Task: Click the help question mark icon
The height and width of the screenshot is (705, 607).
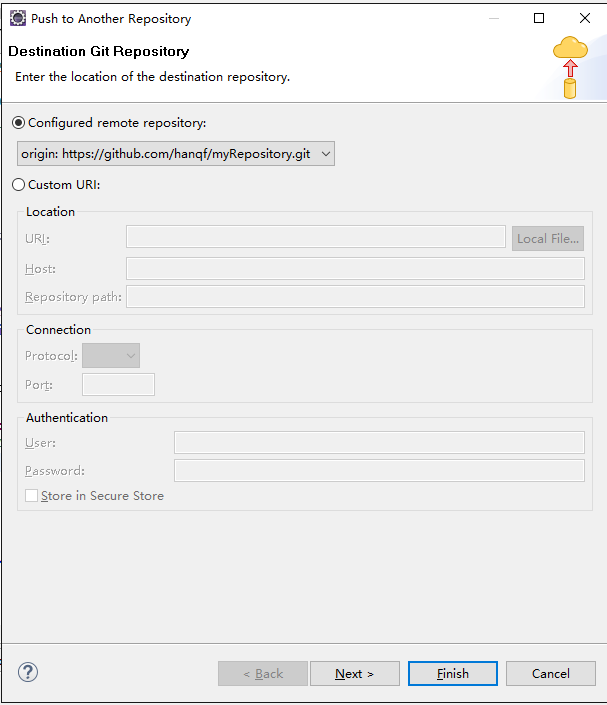Action: point(28,673)
